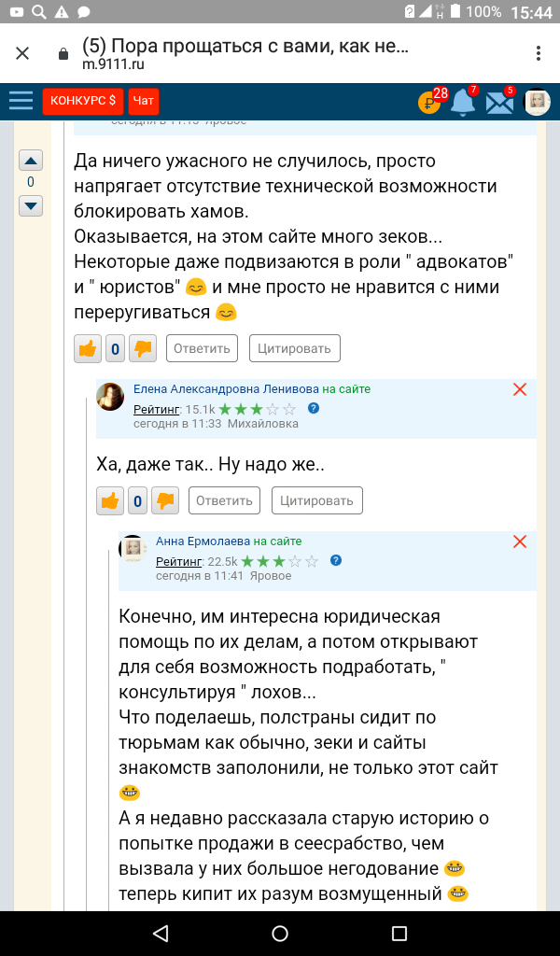Open the КОНКУРС $ tab

[83, 100]
